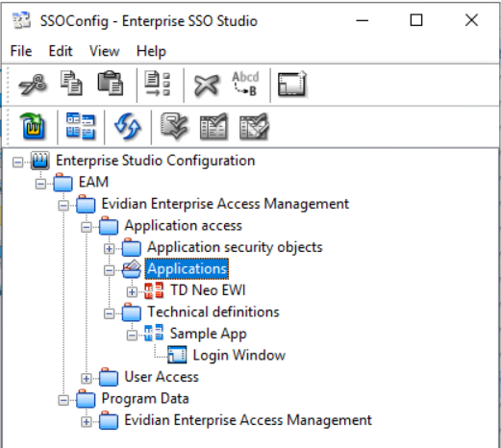Viewport: 501px width, 448px height.
Task: Click the blue Refresh arrows toolbar icon
Action: click(128, 126)
